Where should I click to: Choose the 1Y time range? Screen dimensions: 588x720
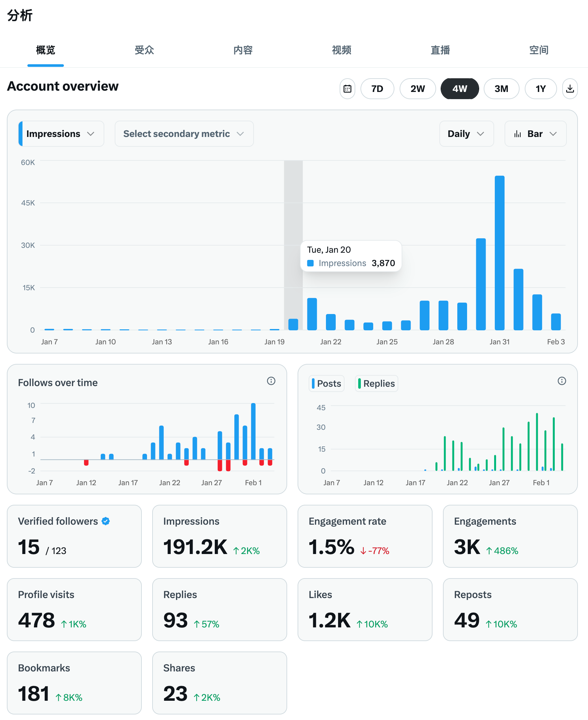pyautogui.click(x=540, y=89)
